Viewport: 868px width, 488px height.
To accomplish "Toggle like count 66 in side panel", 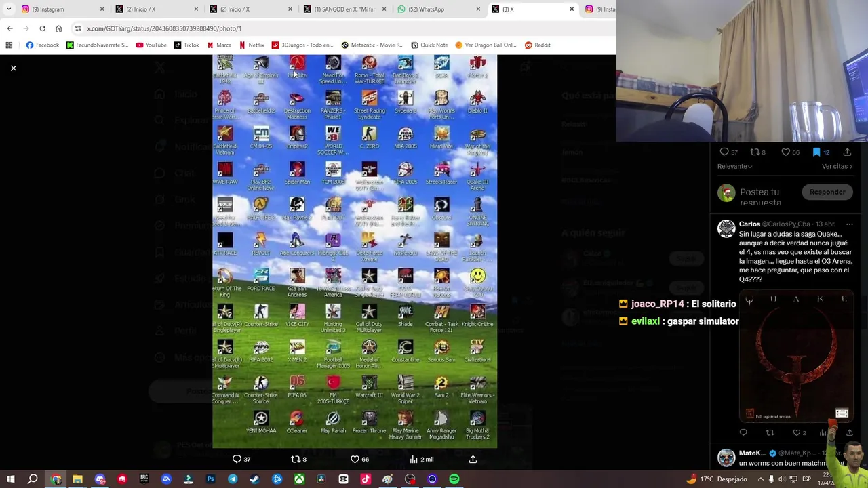I will (x=790, y=152).
